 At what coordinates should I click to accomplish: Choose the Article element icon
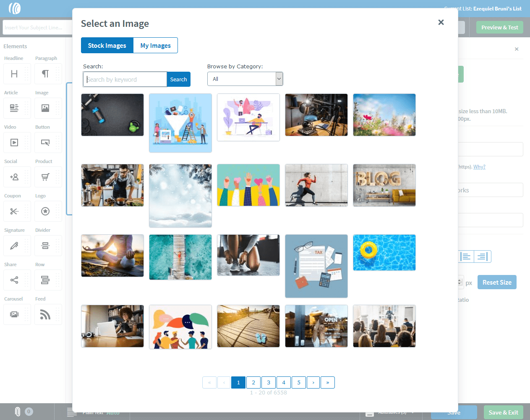click(x=14, y=108)
